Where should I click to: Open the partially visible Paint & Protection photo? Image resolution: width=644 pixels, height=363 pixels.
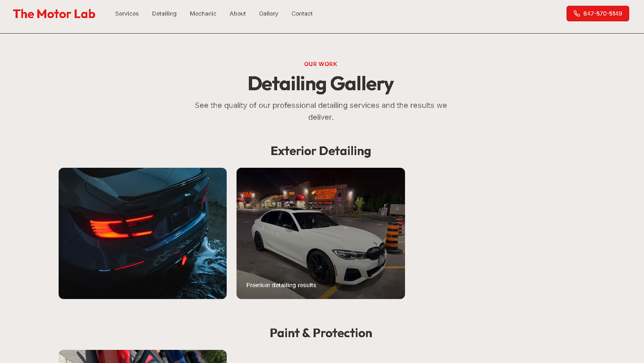(143, 356)
